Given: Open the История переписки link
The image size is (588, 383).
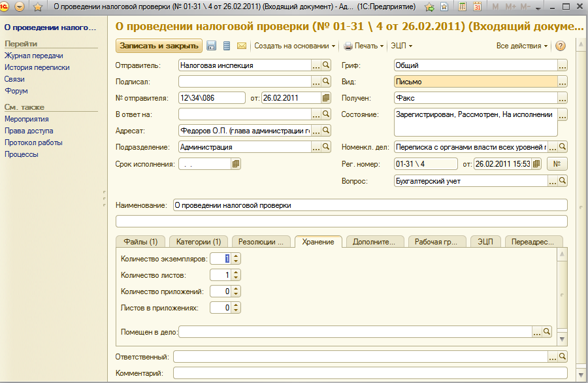Looking at the screenshot, I should click(x=37, y=67).
